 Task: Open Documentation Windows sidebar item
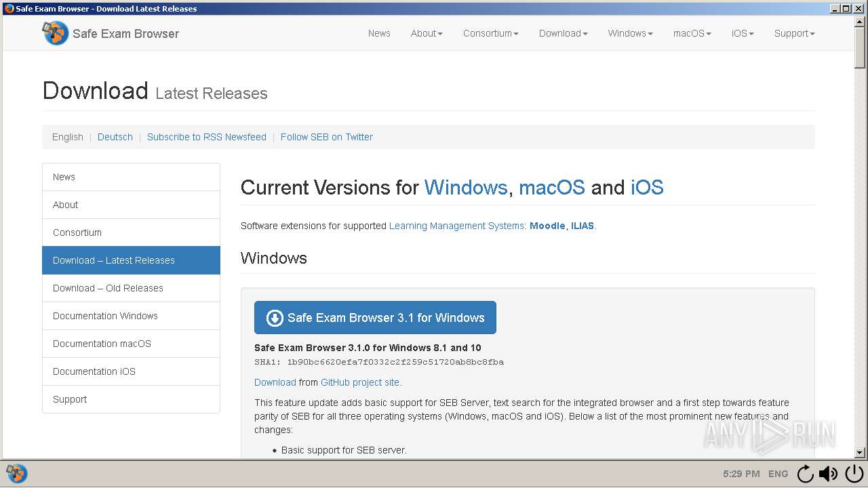point(131,316)
